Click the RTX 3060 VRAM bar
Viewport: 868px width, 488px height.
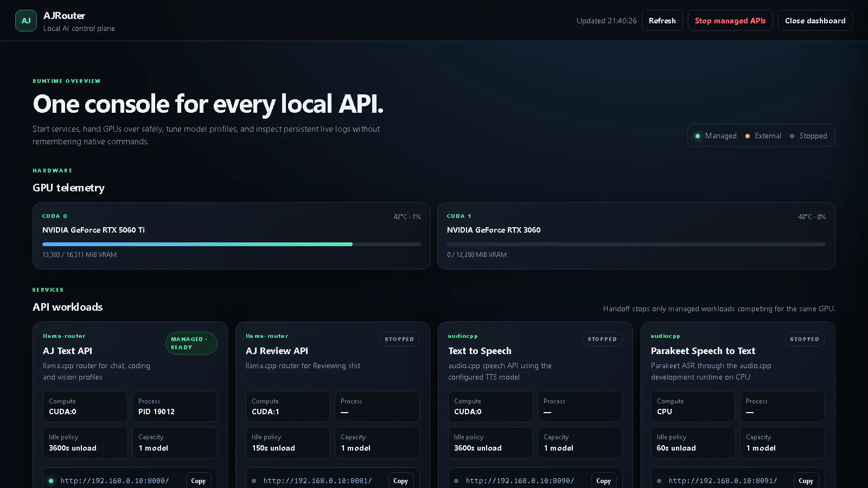pyautogui.click(x=636, y=245)
